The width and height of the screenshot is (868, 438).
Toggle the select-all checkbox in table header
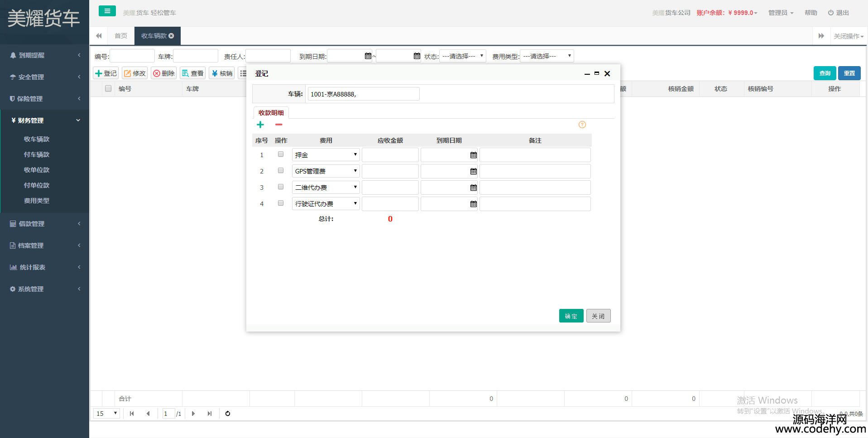point(108,88)
